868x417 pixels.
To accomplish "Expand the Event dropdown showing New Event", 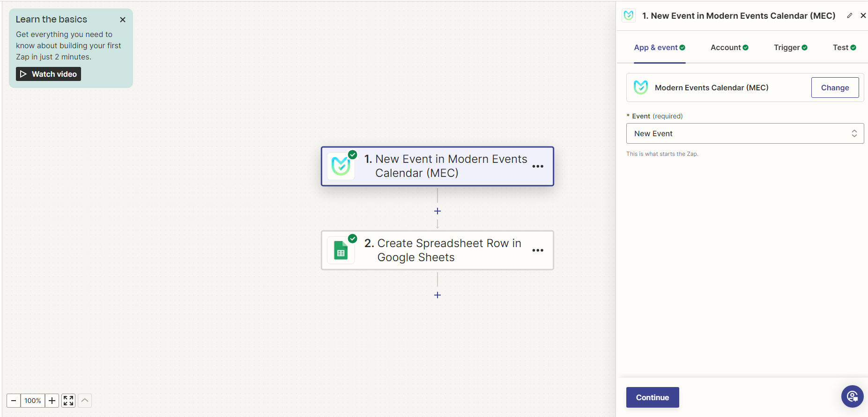I will 745,133.
